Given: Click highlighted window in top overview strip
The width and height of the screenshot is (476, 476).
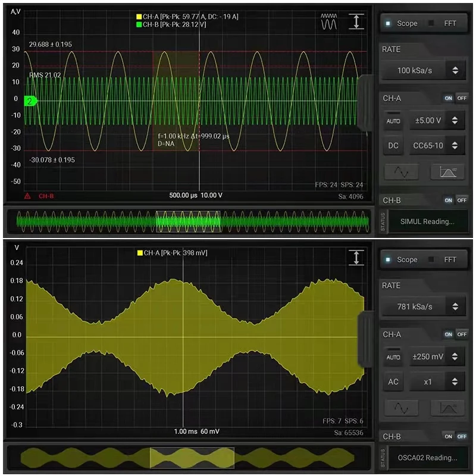Looking at the screenshot, I should pos(188,221).
